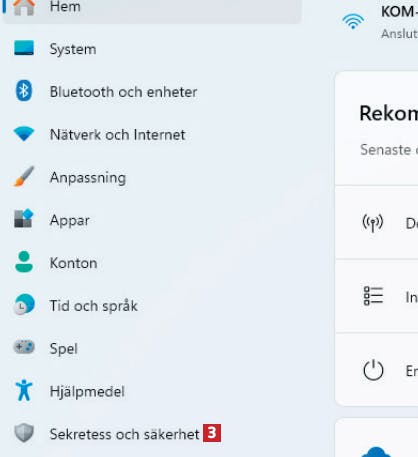Viewport: 418px width, 457px height.
Task: Open the Hjälpmedel accessibility figure icon
Action: point(24,390)
